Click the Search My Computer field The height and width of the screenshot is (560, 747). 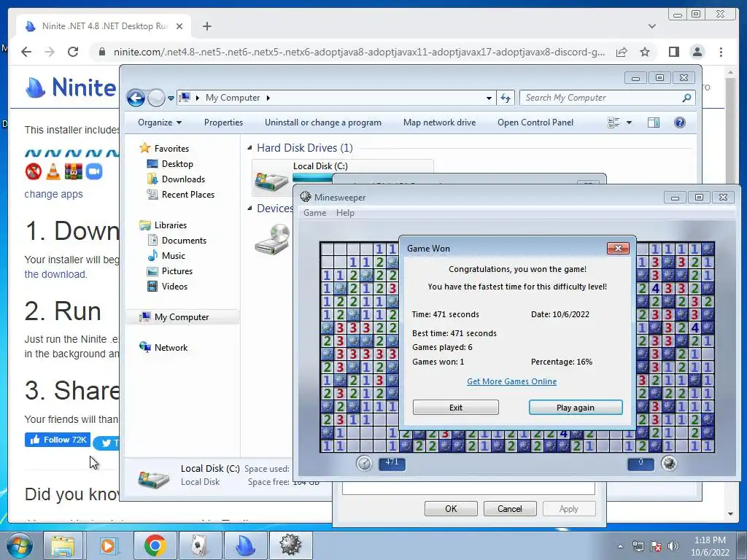point(601,98)
